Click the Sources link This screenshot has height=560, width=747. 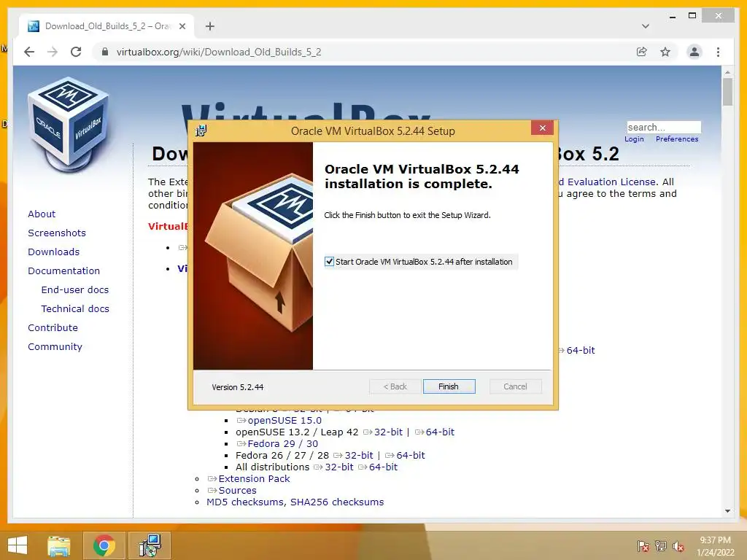click(x=237, y=491)
